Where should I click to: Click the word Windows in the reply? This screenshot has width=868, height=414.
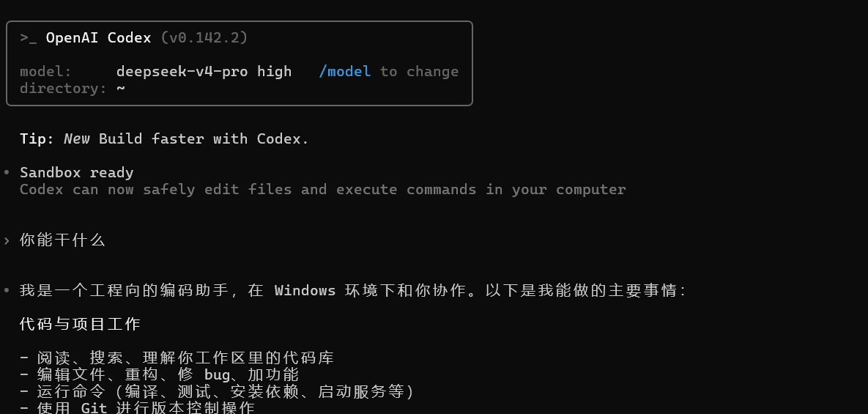click(x=305, y=291)
